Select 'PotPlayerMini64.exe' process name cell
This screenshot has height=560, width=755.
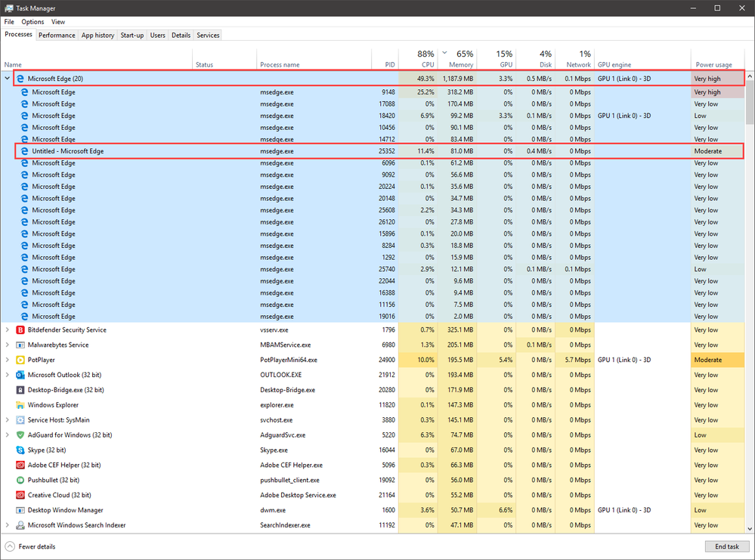click(x=289, y=360)
